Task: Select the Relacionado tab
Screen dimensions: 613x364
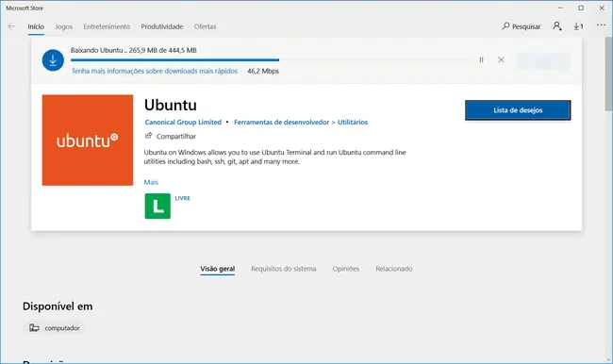Action: tap(394, 269)
